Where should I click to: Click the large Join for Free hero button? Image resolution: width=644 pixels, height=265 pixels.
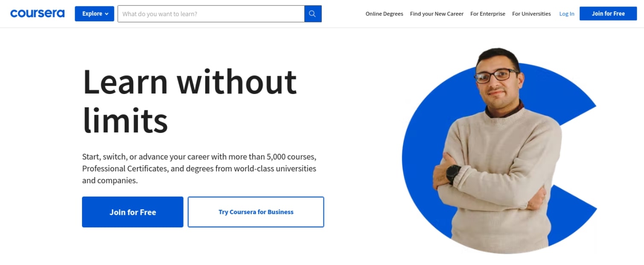(x=133, y=212)
